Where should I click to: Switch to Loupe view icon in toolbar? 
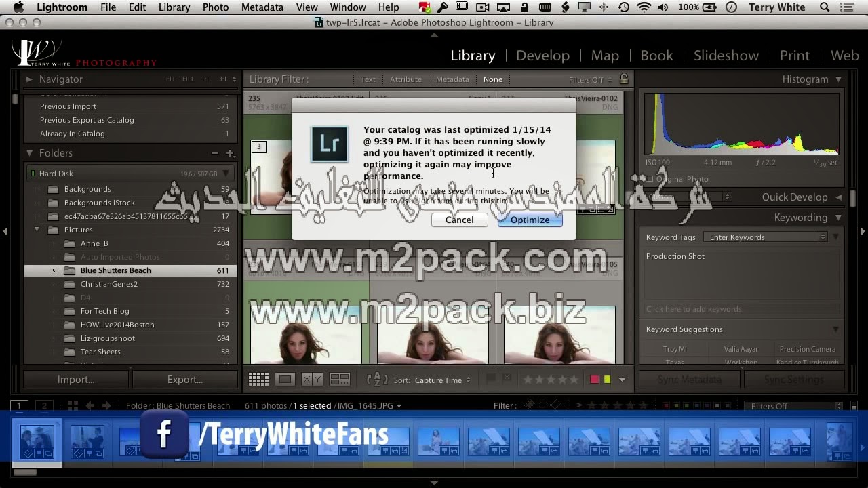pyautogui.click(x=285, y=380)
